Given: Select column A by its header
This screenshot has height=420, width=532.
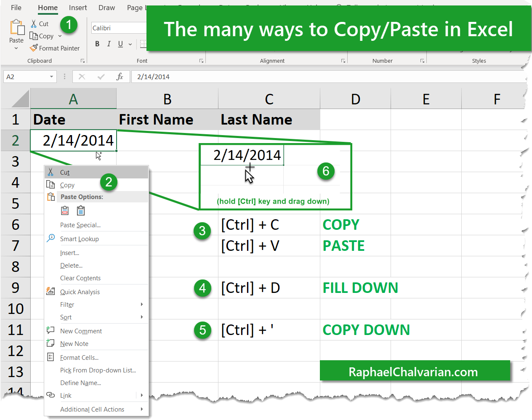Looking at the screenshot, I should 73,99.
